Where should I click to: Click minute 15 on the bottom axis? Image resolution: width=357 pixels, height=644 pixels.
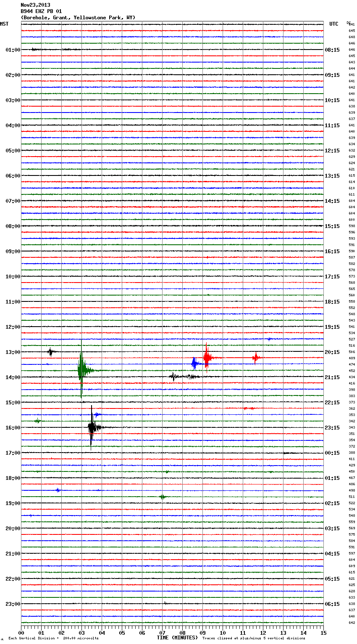click(323, 633)
